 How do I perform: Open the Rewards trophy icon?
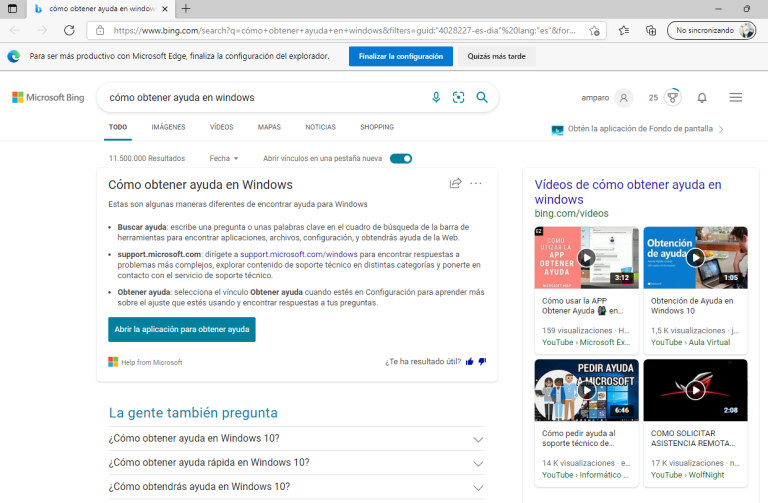tap(672, 97)
